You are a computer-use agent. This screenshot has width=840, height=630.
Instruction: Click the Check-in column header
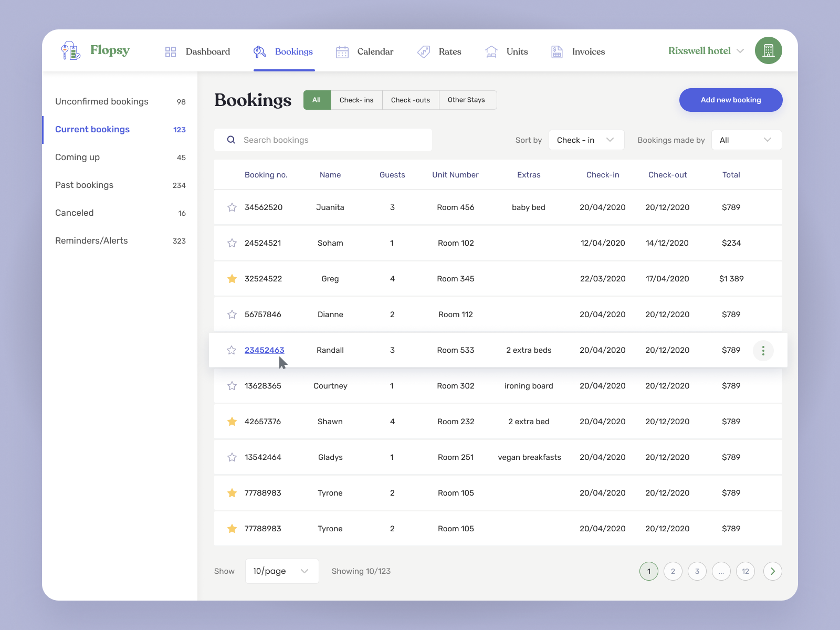(603, 175)
